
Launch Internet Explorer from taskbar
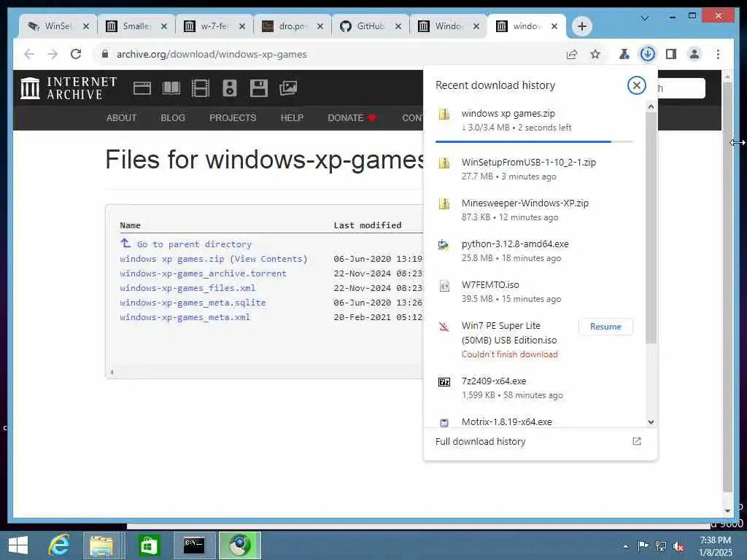point(59,545)
